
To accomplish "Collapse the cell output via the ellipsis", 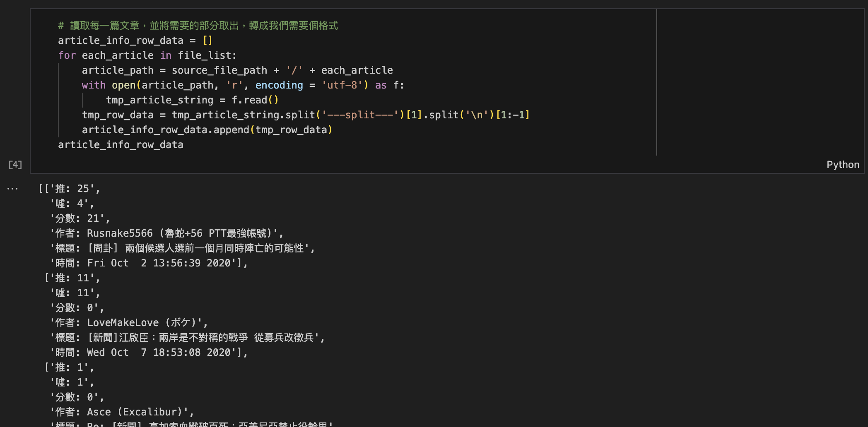I will (x=12, y=188).
